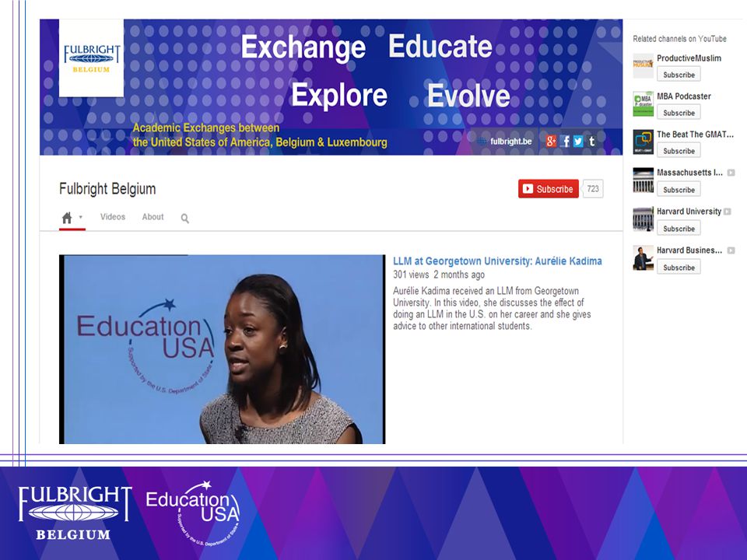Image resolution: width=747 pixels, height=560 pixels.
Task: Subscribe to ProductiveMuslim channel
Action: 679,75
